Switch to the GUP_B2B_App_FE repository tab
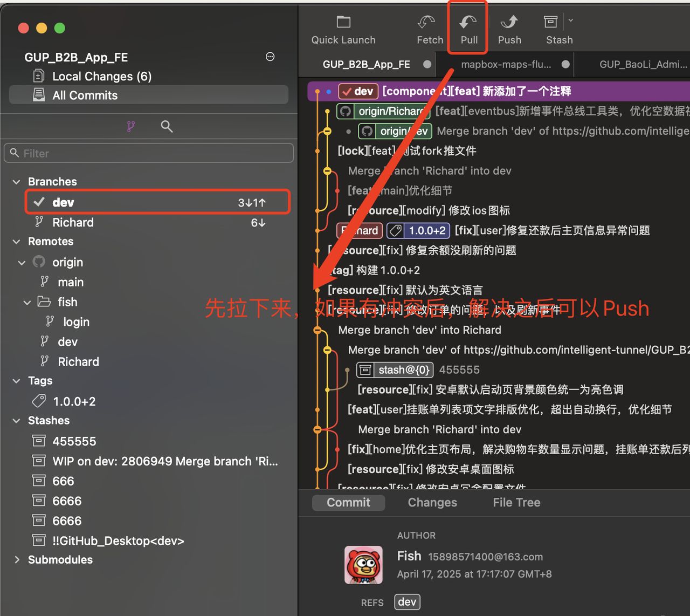 tap(367, 64)
